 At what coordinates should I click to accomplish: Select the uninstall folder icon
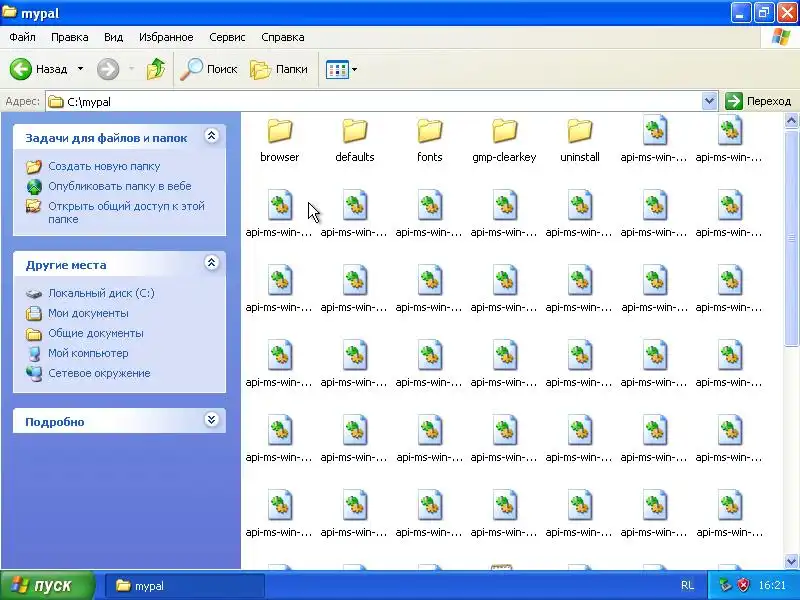[580, 131]
